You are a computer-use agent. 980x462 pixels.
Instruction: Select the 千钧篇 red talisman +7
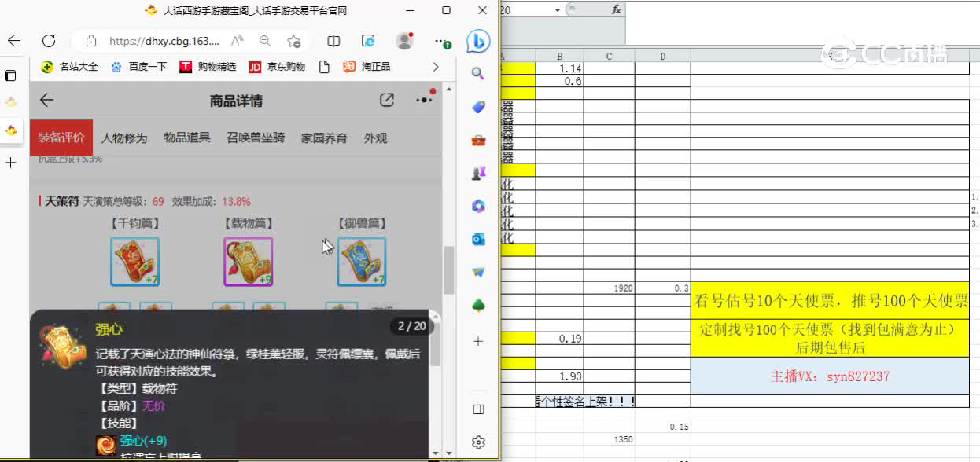(135, 262)
